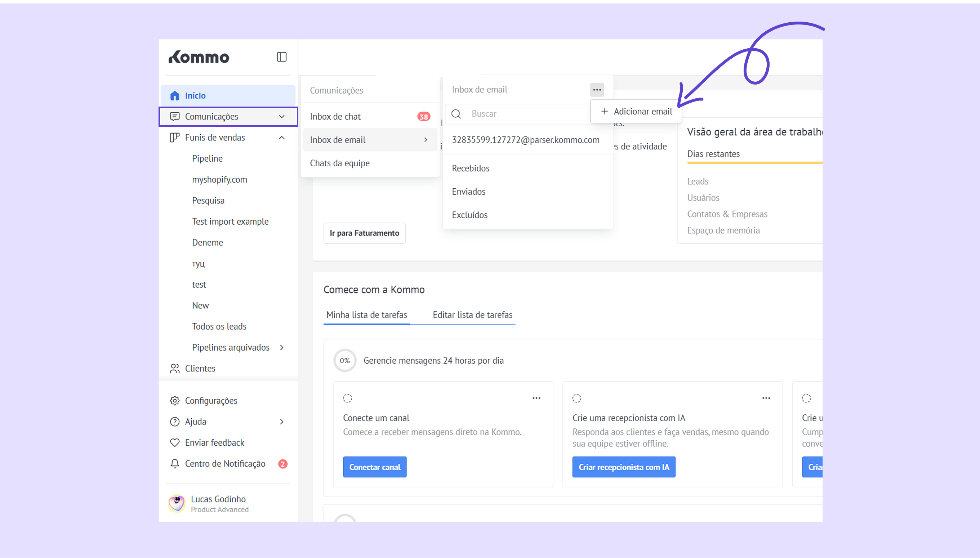
Task: Click the Centro de Notificação bell icon
Action: pyautogui.click(x=175, y=464)
